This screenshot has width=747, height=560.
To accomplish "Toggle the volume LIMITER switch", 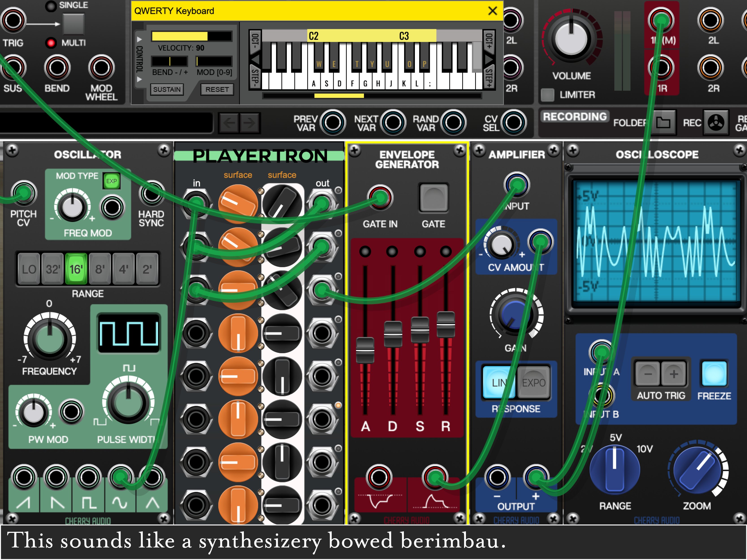I will pos(547,95).
